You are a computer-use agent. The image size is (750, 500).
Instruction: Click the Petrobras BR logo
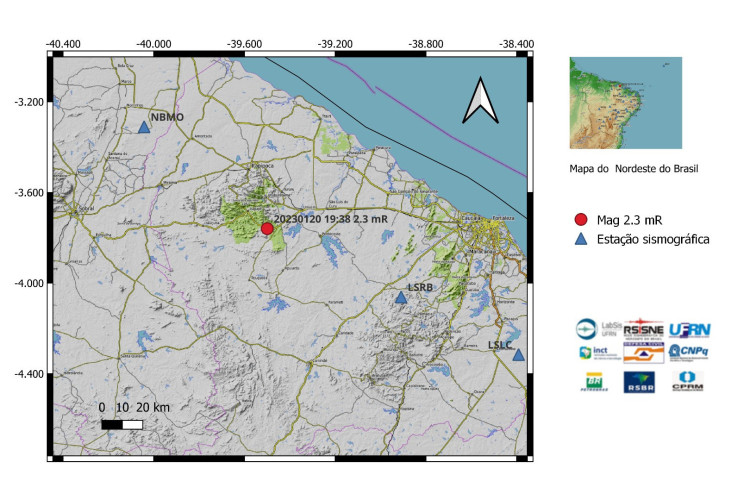point(594,382)
